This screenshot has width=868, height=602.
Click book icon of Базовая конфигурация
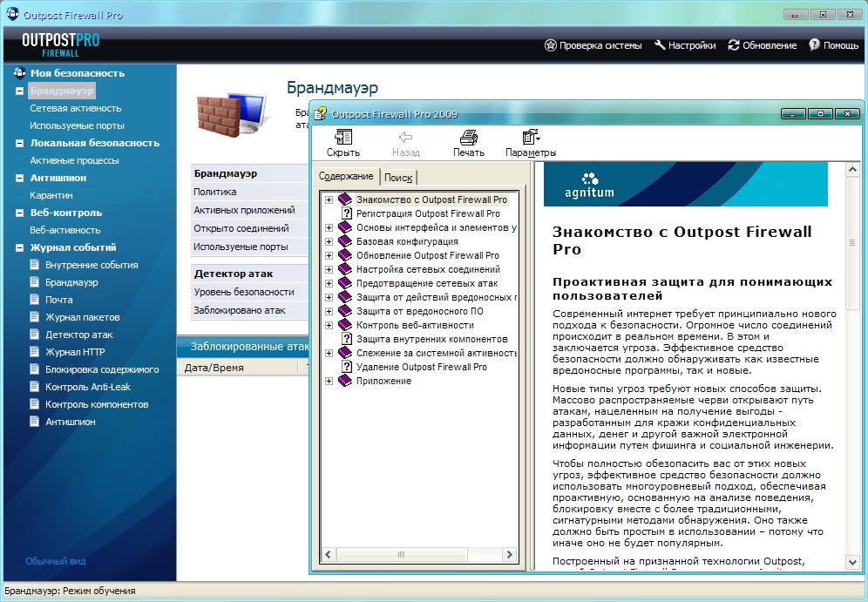[345, 241]
